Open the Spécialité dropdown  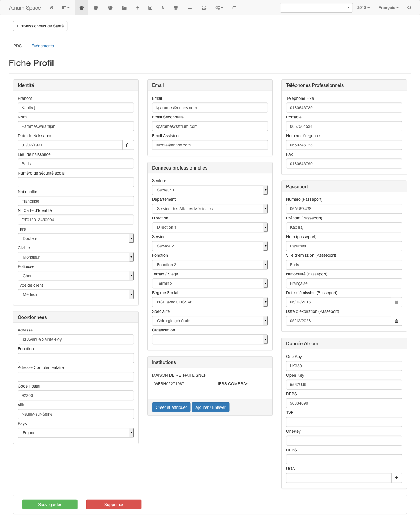210,321
